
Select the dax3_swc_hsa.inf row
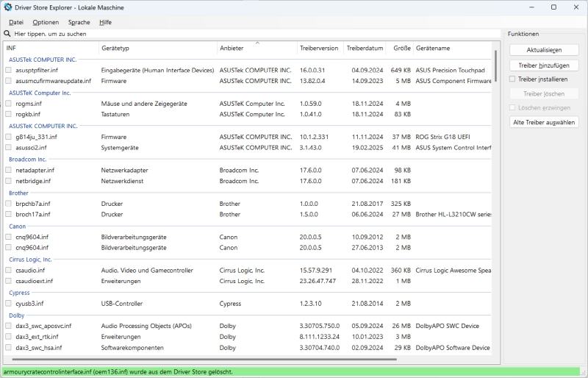click(248, 348)
